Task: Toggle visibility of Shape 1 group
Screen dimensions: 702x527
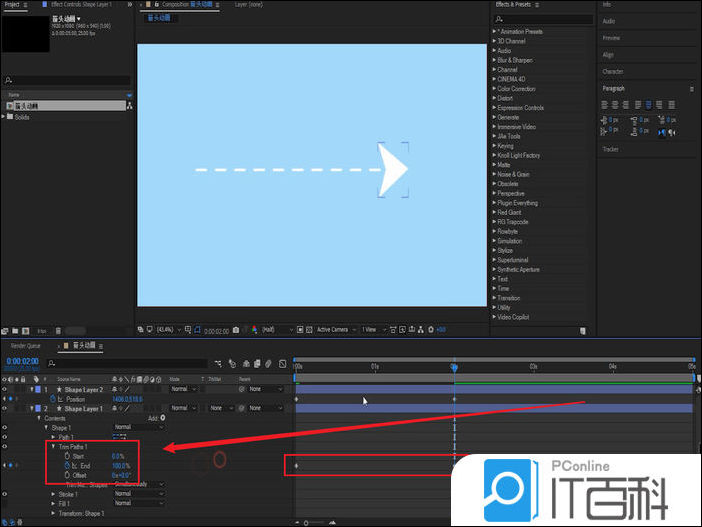Action: (x=5, y=427)
